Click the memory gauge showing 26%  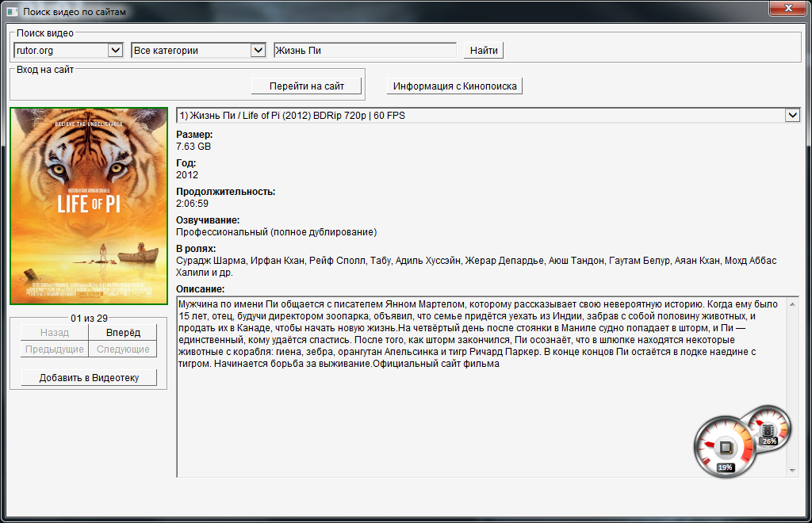(x=768, y=426)
